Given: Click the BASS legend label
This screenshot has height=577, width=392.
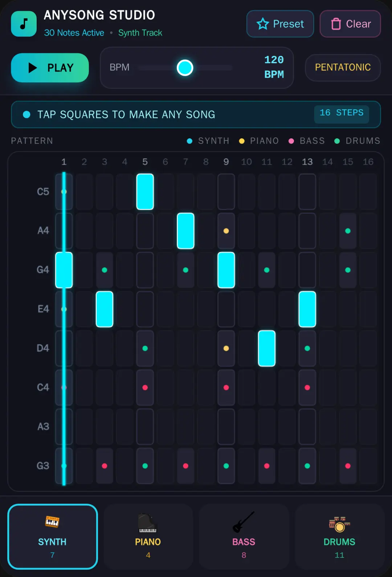Looking at the screenshot, I should pos(312,141).
